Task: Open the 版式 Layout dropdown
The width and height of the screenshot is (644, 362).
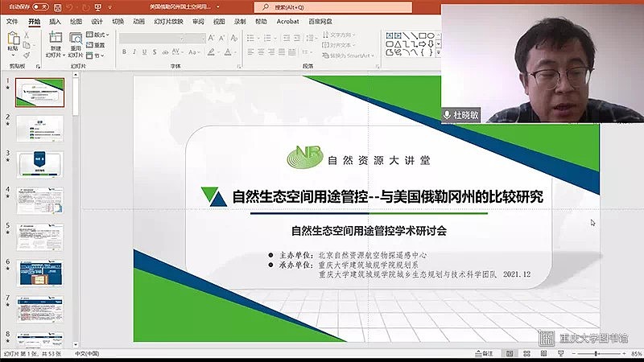Action: 97,35
